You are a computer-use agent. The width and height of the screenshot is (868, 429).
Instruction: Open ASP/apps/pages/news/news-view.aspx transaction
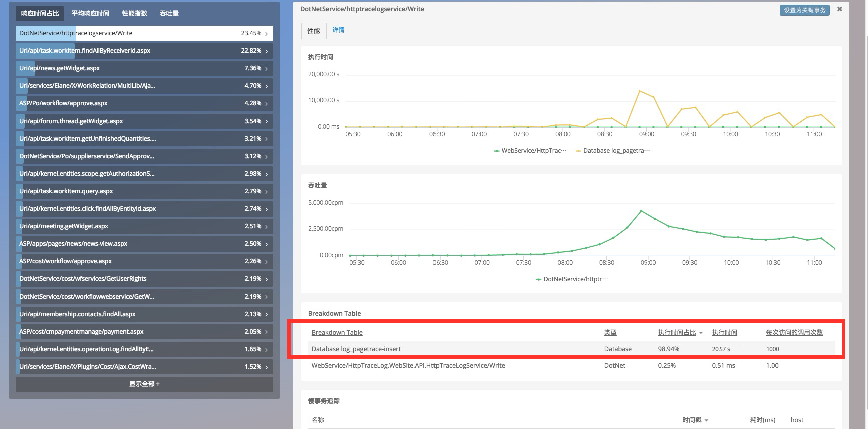(x=144, y=244)
